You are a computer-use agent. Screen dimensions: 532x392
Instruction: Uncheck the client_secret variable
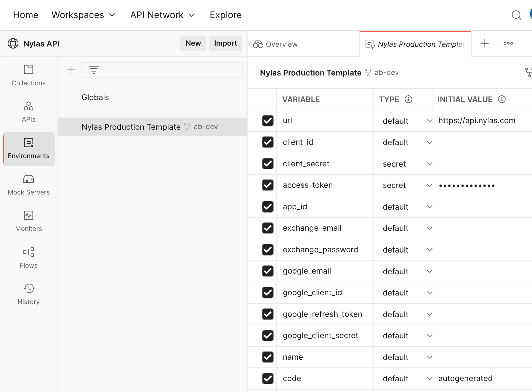(x=267, y=164)
